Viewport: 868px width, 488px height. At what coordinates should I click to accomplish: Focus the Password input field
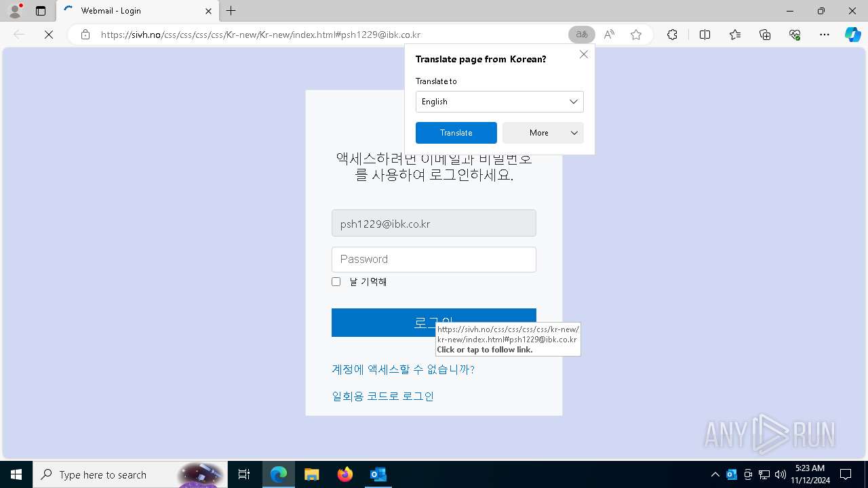click(x=434, y=260)
